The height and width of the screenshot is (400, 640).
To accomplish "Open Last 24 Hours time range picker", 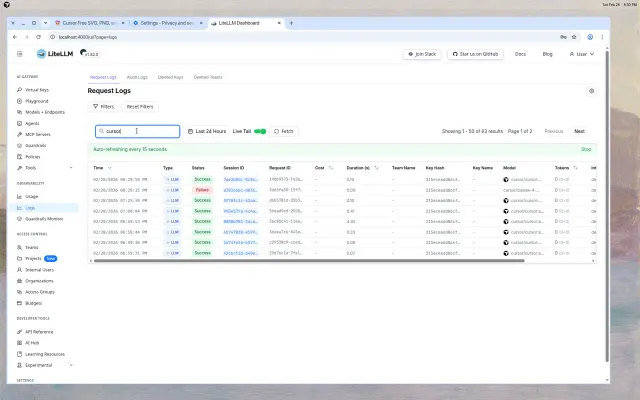I will coord(207,131).
